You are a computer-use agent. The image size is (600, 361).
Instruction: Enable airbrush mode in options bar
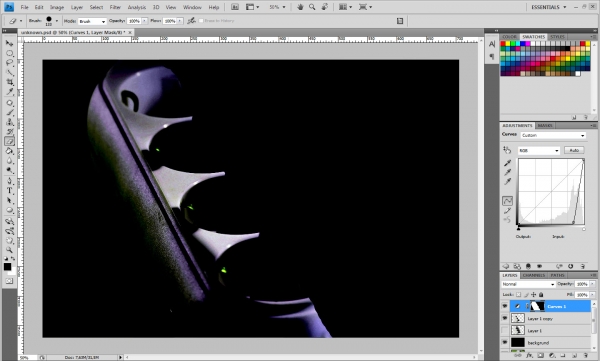pos(191,21)
